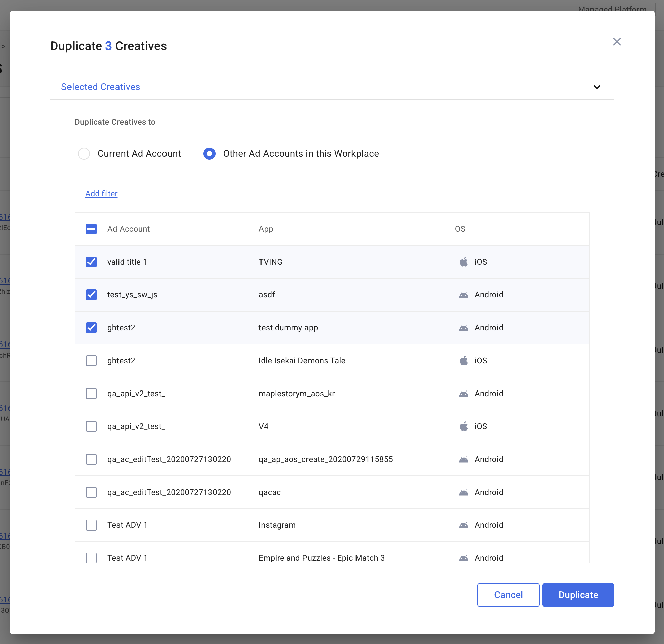Expand the Selected Creatives section chevron

pos(597,87)
